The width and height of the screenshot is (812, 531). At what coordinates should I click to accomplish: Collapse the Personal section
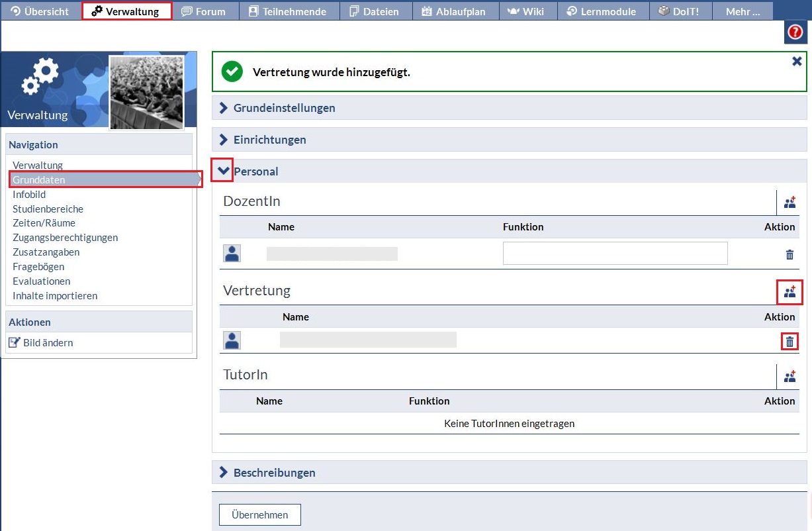point(223,171)
